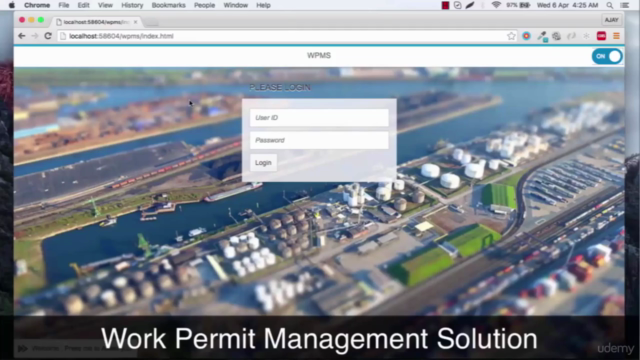
Task: Click the colorful circle extension icon
Action: tap(527, 36)
